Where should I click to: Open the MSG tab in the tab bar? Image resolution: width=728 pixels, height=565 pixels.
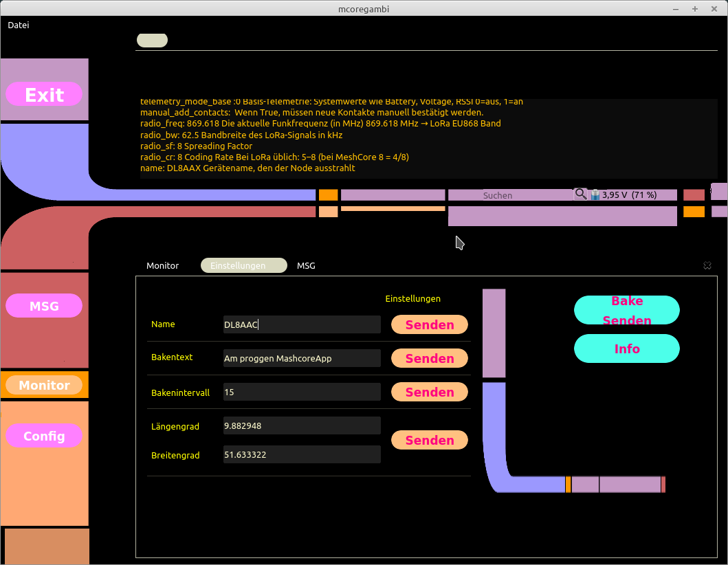coord(306,265)
